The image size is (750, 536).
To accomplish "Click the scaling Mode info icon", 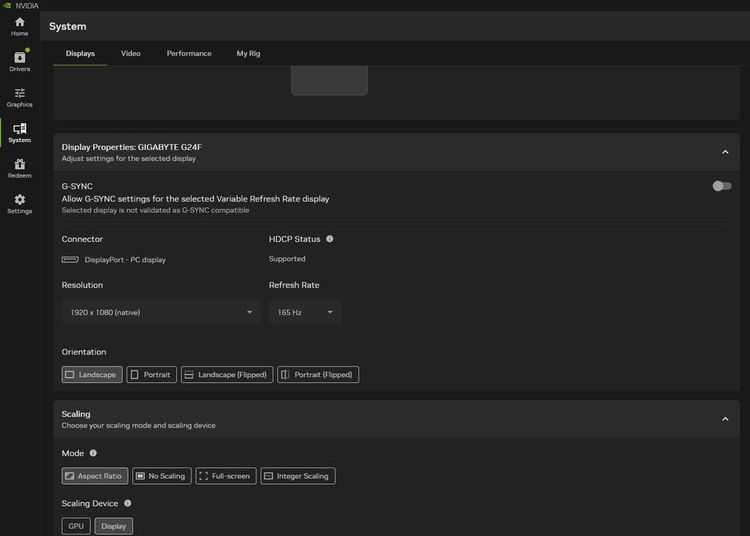I will point(93,453).
